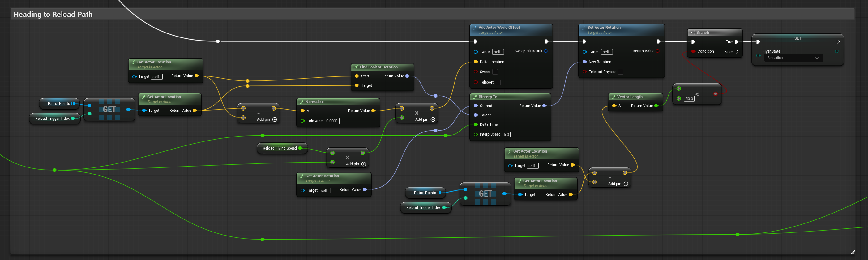
Task: Click Find Look at Rotation Target pin
Action: pyautogui.click(x=357, y=86)
